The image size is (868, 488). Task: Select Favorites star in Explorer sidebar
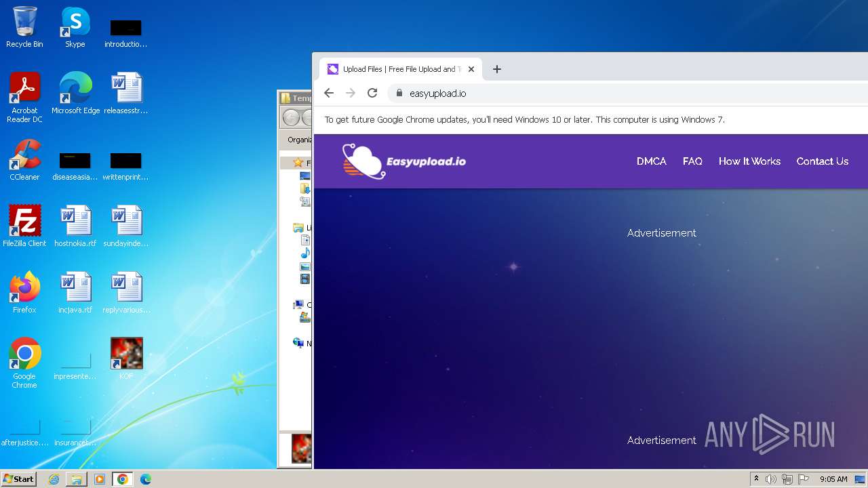(298, 163)
